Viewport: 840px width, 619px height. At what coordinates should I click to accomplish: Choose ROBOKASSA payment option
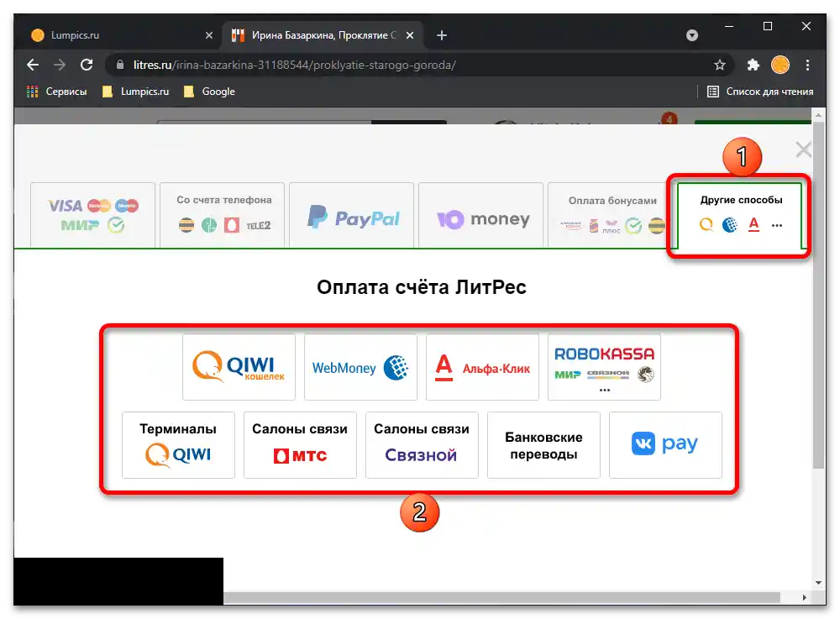tap(604, 367)
